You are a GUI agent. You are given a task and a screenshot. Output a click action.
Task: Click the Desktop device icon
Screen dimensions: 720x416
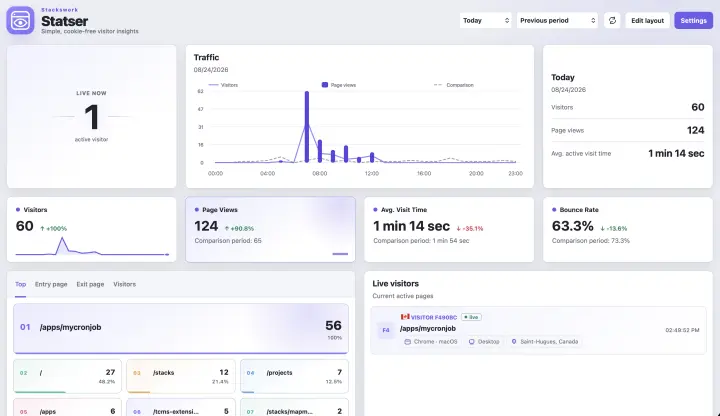[472, 342]
